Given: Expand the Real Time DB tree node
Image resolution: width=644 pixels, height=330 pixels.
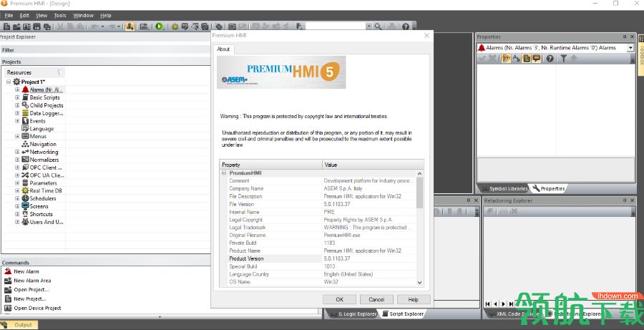Looking at the screenshot, I should [x=17, y=190].
